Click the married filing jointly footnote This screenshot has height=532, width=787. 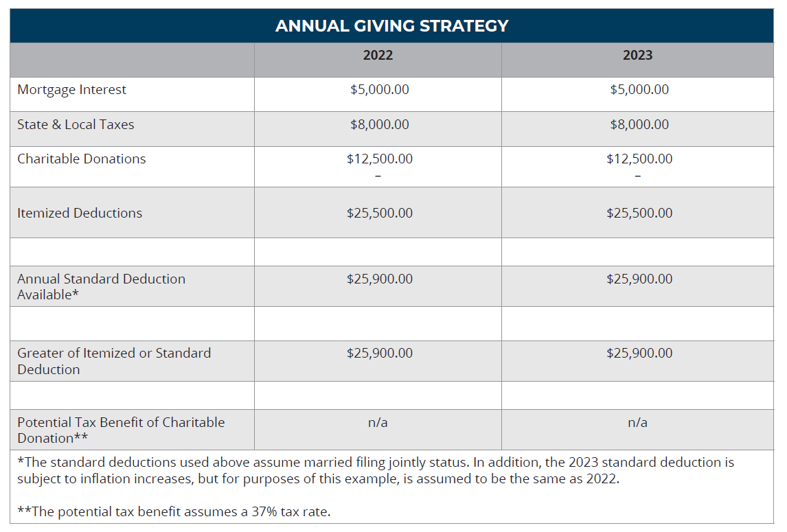coord(375,470)
